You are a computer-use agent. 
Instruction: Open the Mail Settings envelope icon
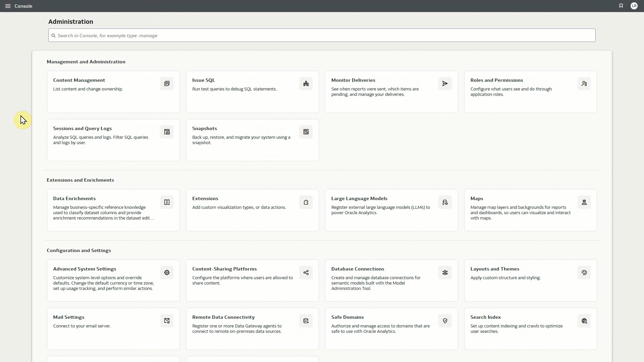(x=167, y=320)
